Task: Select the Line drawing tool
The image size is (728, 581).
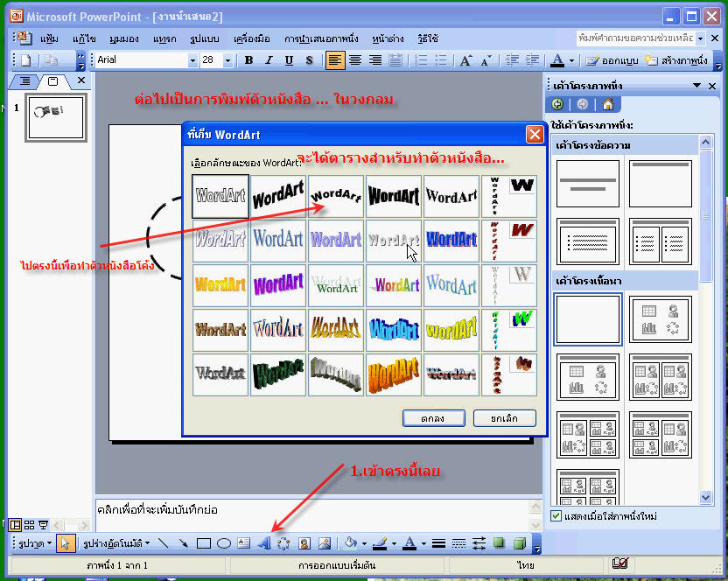Action: pos(163,542)
